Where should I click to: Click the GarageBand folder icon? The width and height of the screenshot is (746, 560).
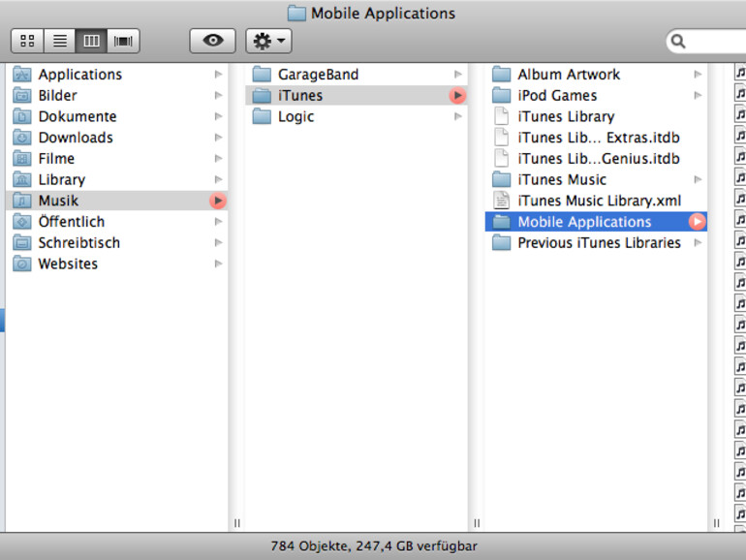tap(262, 75)
